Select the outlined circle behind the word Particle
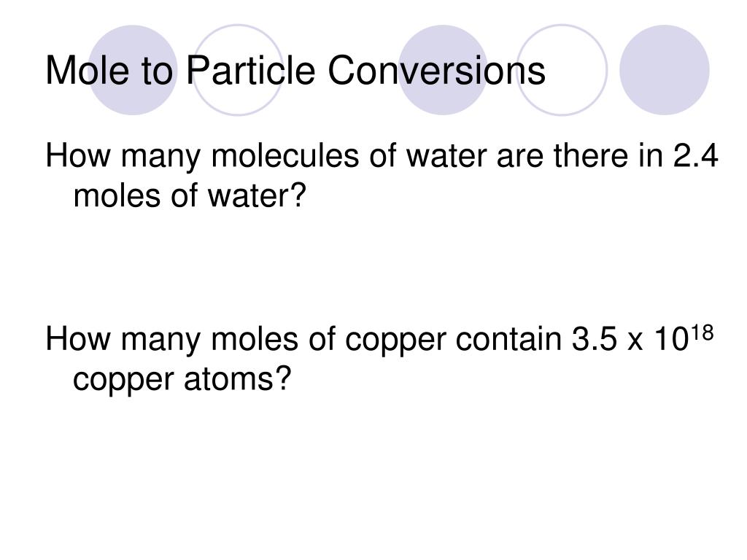 [239, 70]
